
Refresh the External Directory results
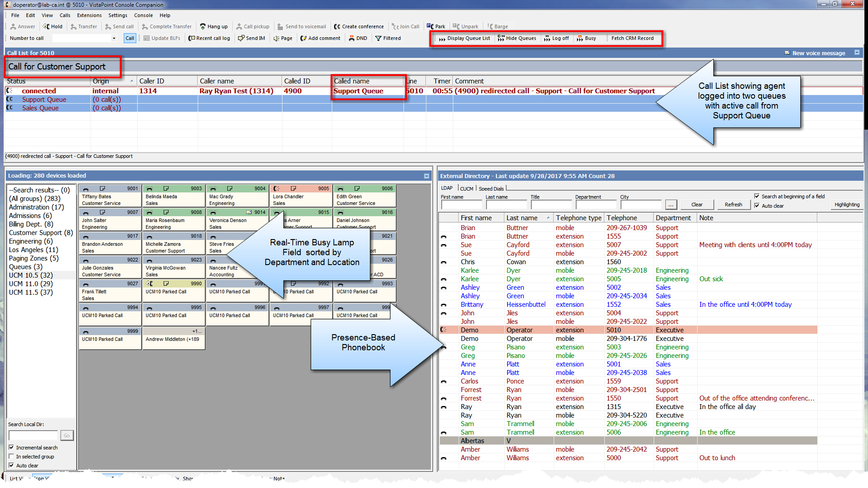tap(733, 205)
